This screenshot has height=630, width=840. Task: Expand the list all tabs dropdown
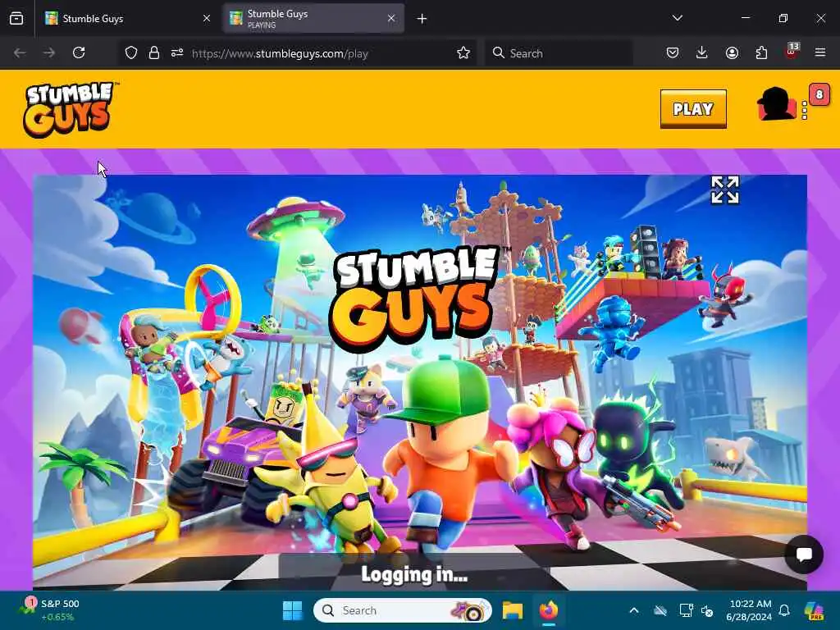click(677, 18)
